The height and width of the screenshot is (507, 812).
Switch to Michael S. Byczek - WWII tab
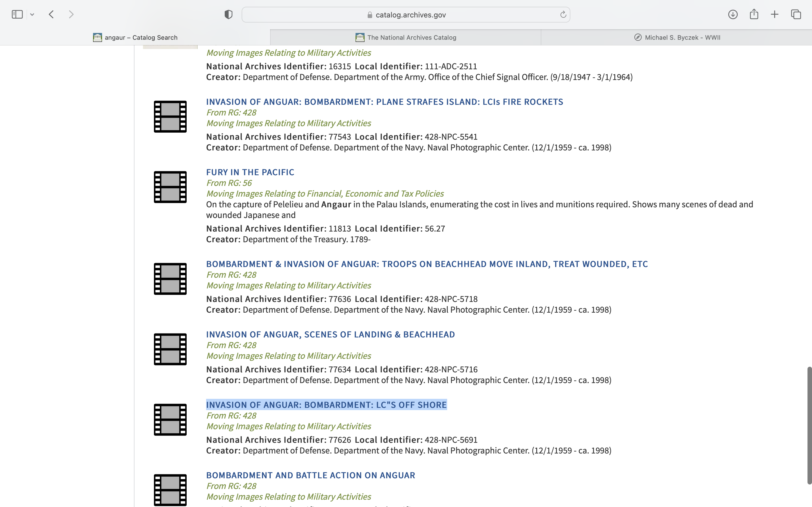677,37
